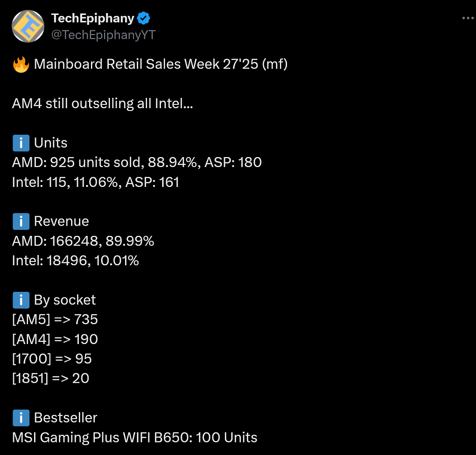Open the TechEpiphany profile avatar
The image size is (476, 455).
(x=28, y=27)
